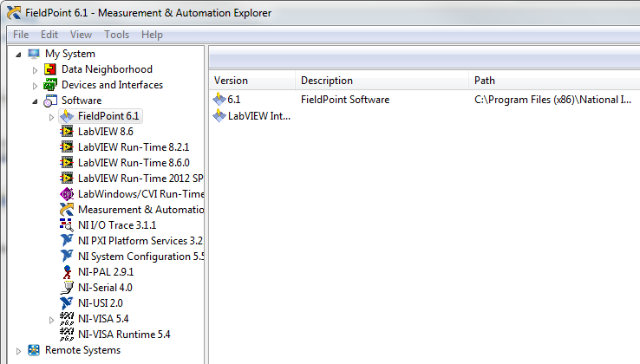Select NI-PAL 2.9.1 label
Viewport: 640px width, 364px height.
point(106,272)
